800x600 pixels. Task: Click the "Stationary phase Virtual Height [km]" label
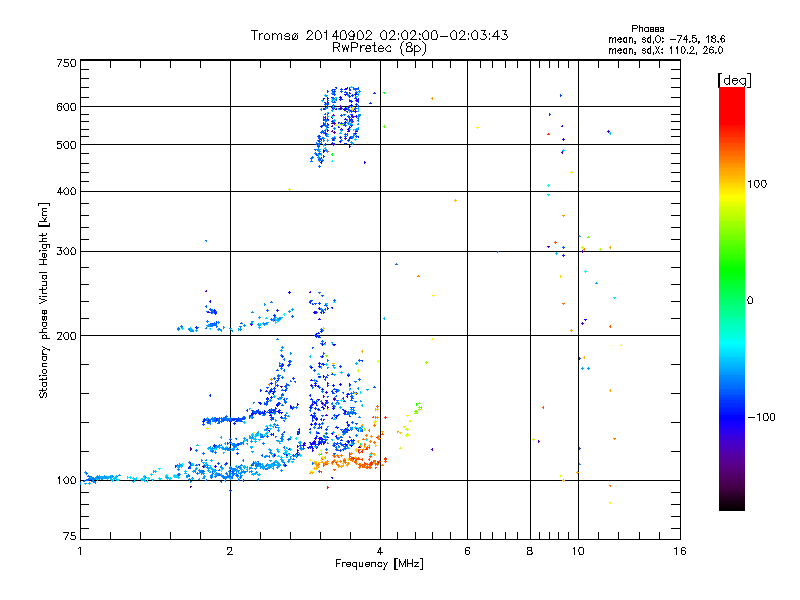point(44,300)
